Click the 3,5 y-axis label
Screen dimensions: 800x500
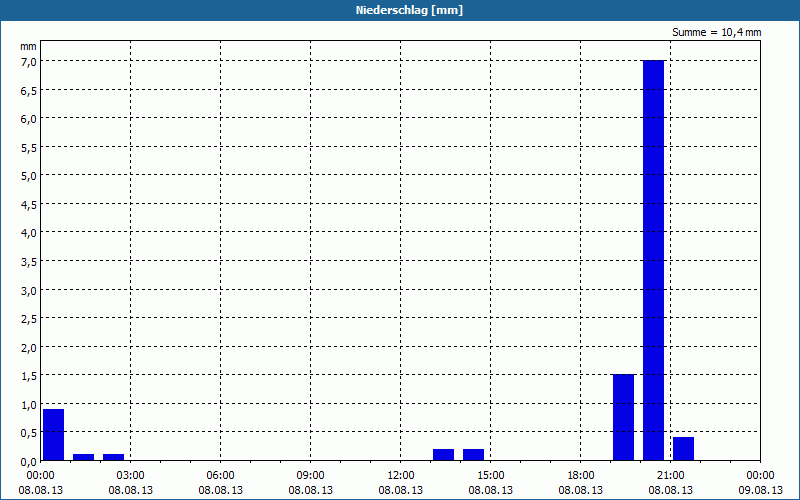[x=28, y=261]
